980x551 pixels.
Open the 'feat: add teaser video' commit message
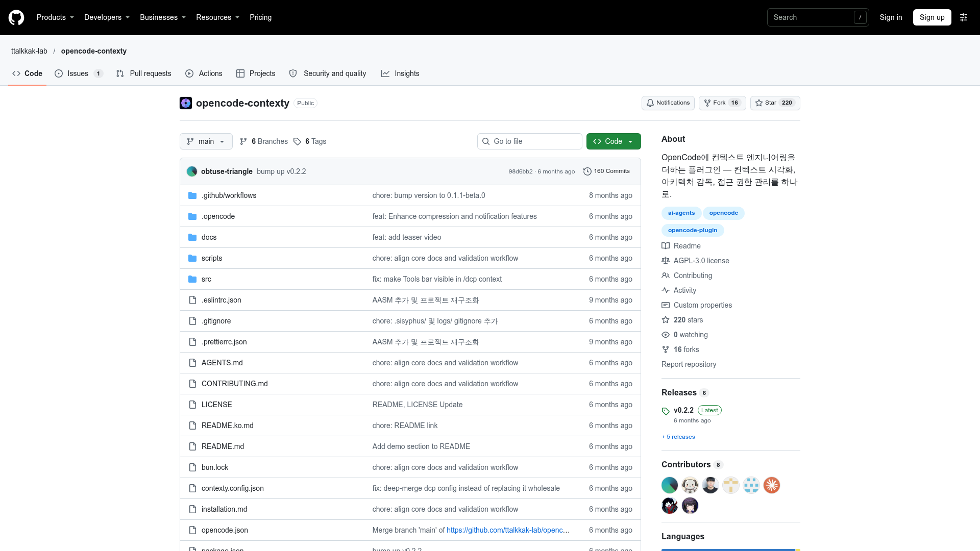click(x=407, y=237)
